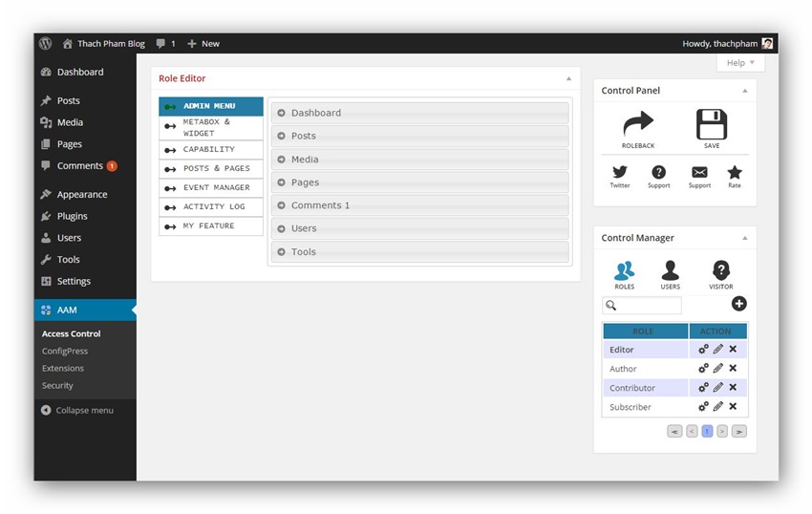This screenshot has width=812, height=514.
Task: Click the Rate star icon
Action: coord(734,172)
